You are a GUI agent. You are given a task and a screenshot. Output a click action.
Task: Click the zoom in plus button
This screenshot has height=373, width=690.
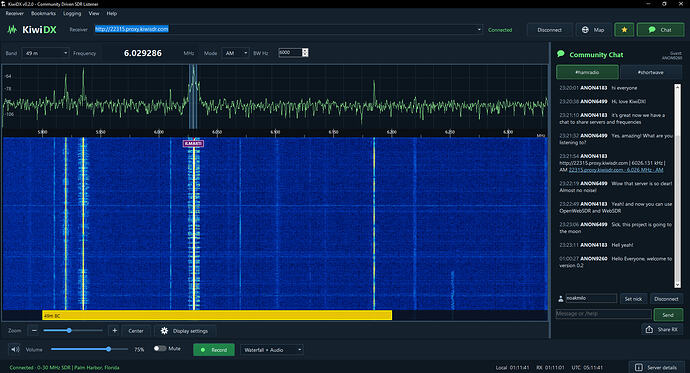114,330
